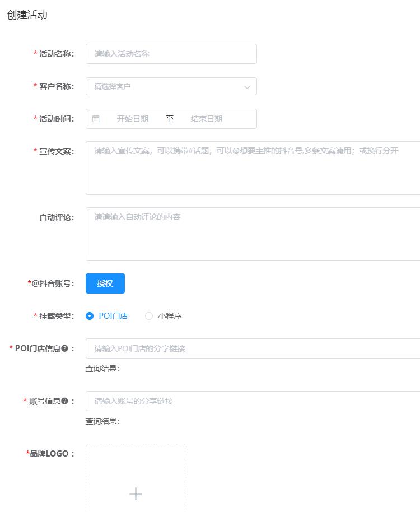Open the help icon beside 账号信息
420x512 pixels.
pyautogui.click(x=64, y=401)
